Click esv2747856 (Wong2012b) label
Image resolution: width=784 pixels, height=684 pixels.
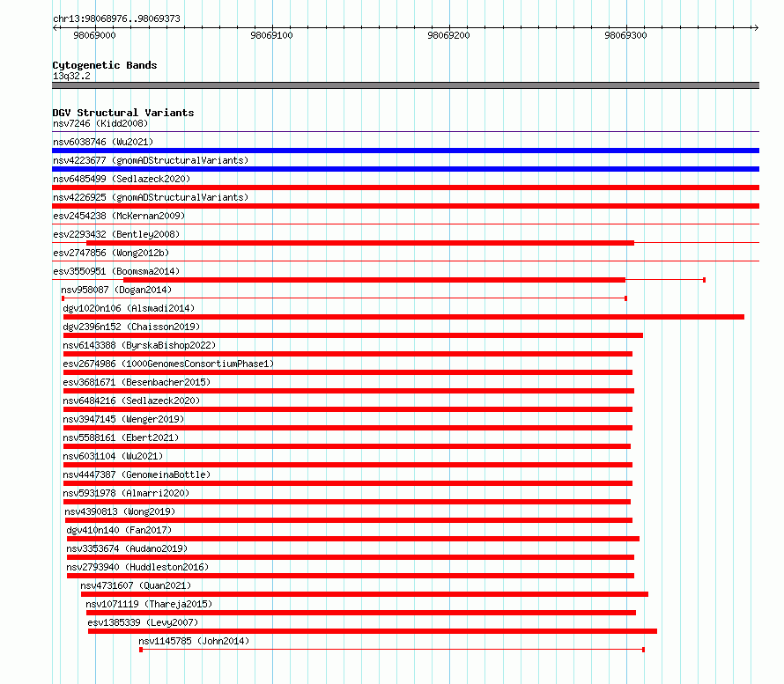tap(111, 253)
